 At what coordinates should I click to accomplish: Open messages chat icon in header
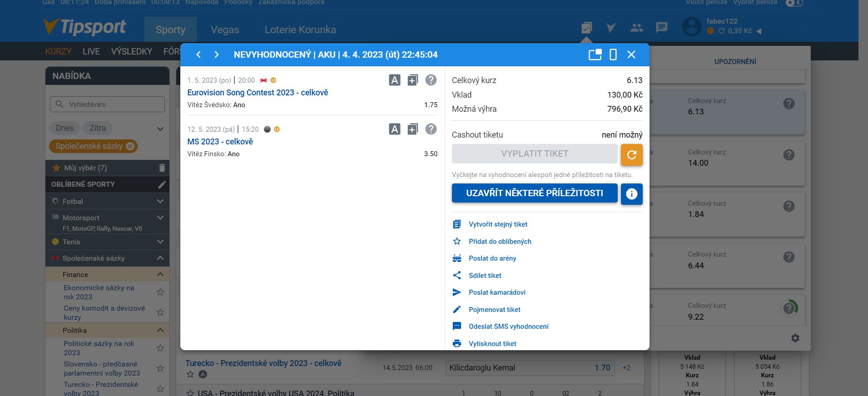coord(662,28)
